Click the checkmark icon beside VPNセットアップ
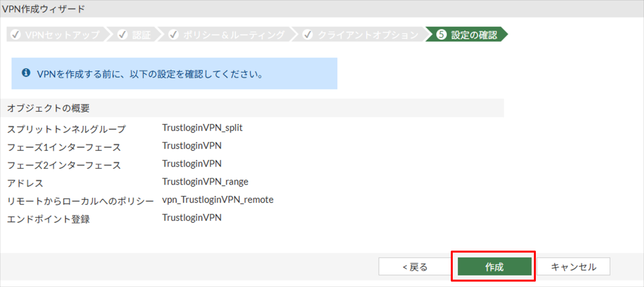The height and width of the screenshot is (287, 644). 16,34
